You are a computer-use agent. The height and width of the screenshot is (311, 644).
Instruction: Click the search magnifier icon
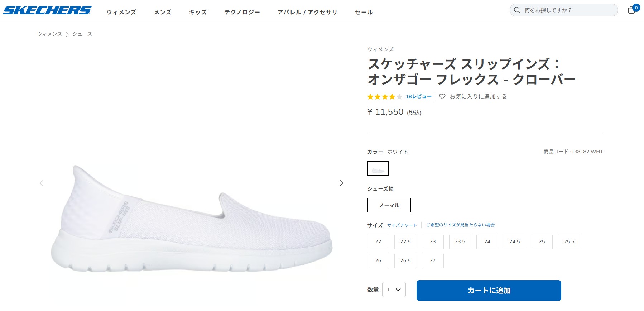click(516, 10)
